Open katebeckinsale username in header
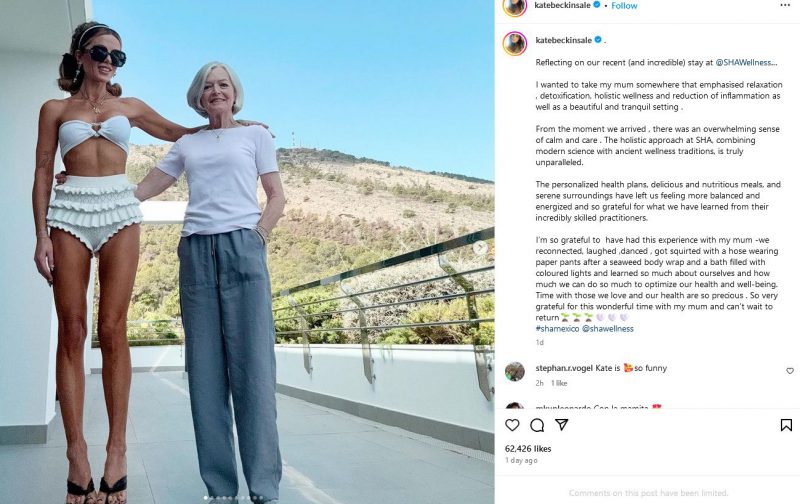Image resolution: width=800 pixels, height=504 pixels. click(x=562, y=5)
